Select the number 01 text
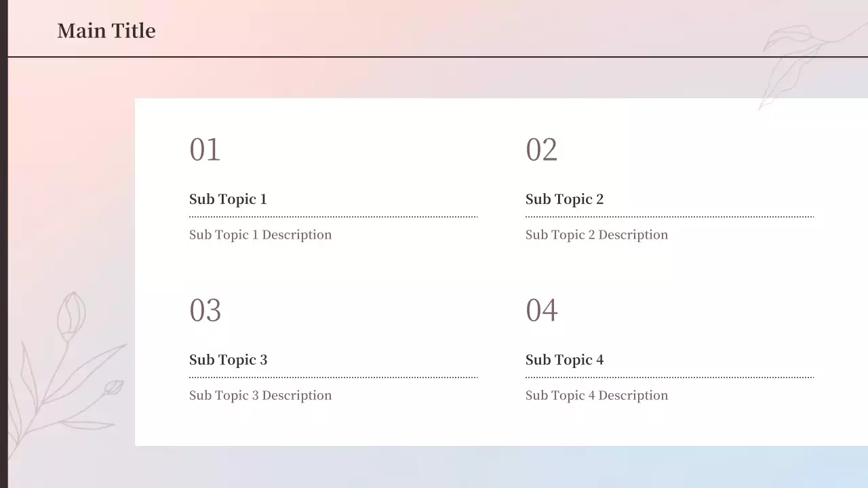This screenshot has height=488, width=868. (205, 150)
